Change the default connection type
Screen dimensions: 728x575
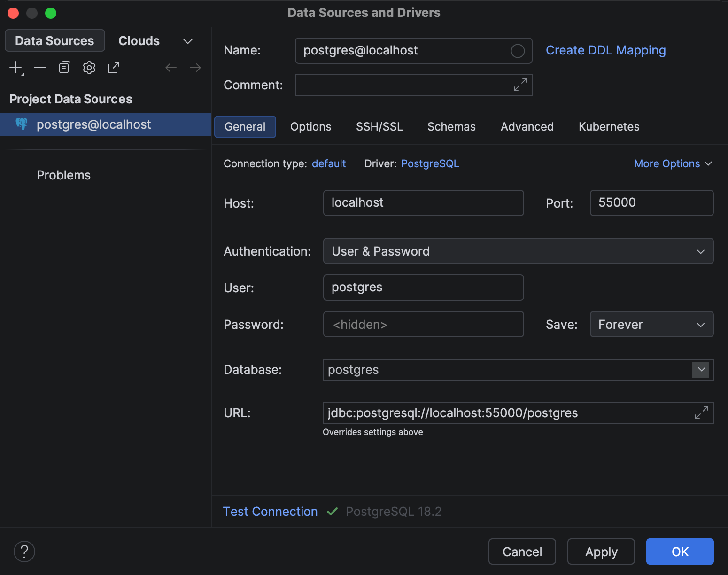click(x=329, y=163)
